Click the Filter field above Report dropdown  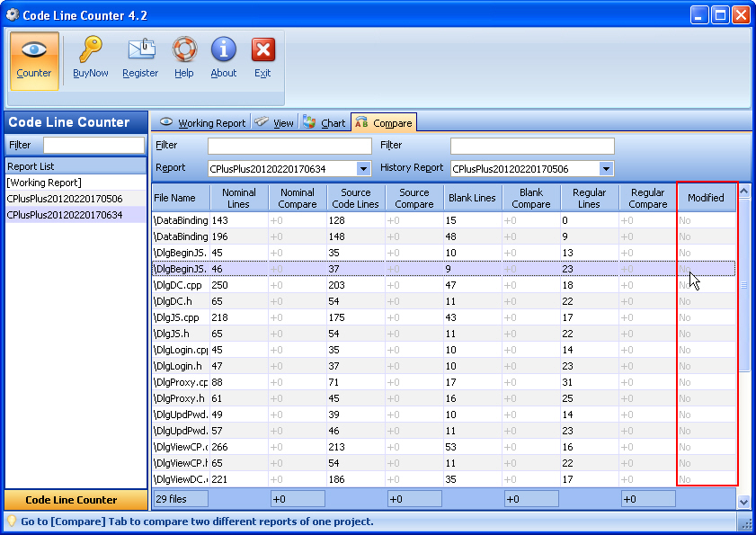point(289,146)
